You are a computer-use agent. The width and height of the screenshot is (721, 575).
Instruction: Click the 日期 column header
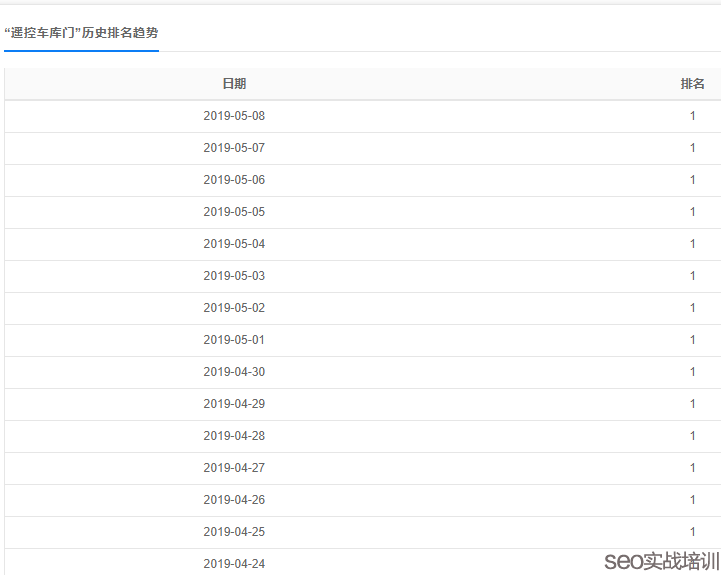(x=234, y=84)
